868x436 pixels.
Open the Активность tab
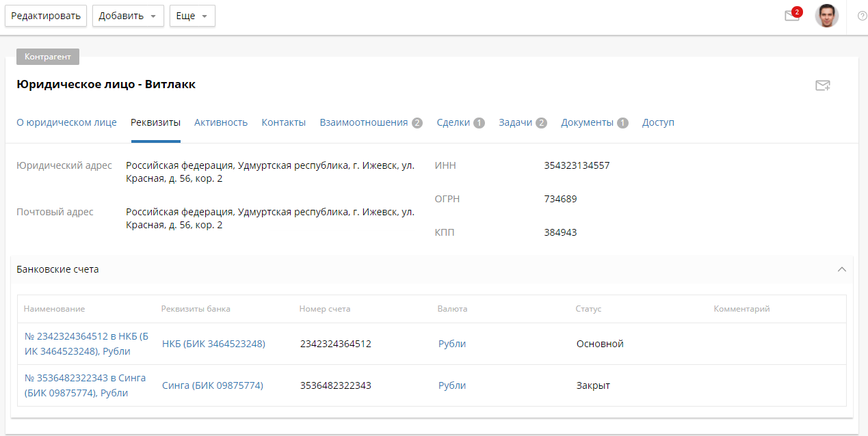(220, 122)
